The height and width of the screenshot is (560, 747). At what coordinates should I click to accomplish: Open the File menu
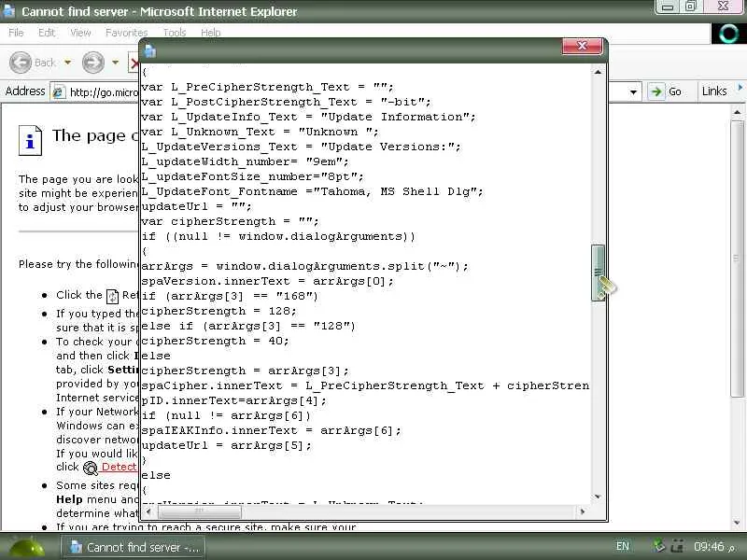click(x=16, y=33)
